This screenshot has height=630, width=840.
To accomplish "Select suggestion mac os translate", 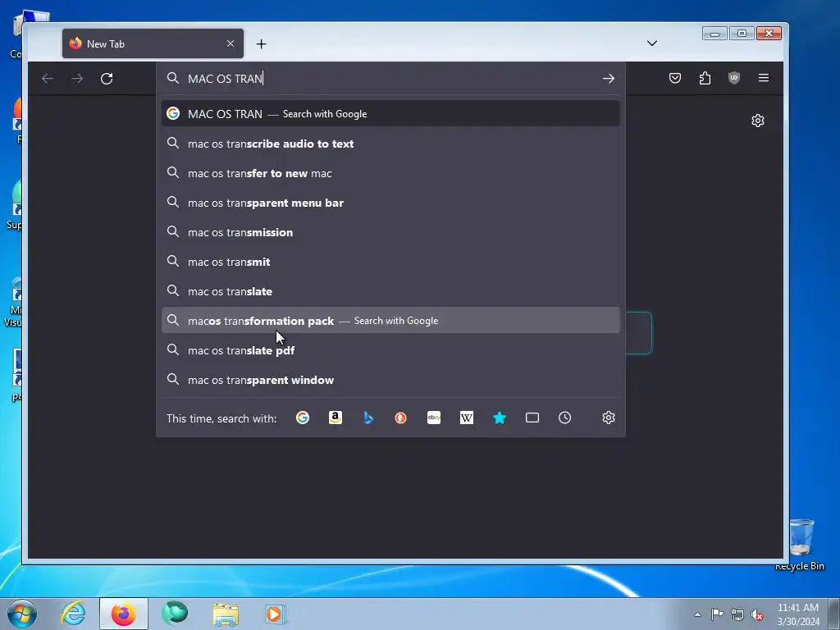I will pyautogui.click(x=390, y=291).
